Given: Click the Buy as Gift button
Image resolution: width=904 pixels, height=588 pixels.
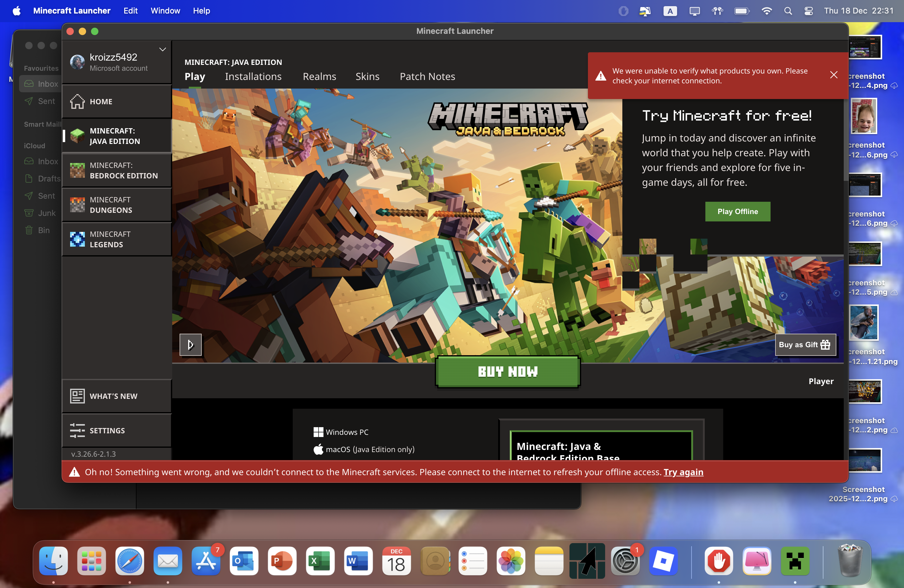Looking at the screenshot, I should (805, 344).
